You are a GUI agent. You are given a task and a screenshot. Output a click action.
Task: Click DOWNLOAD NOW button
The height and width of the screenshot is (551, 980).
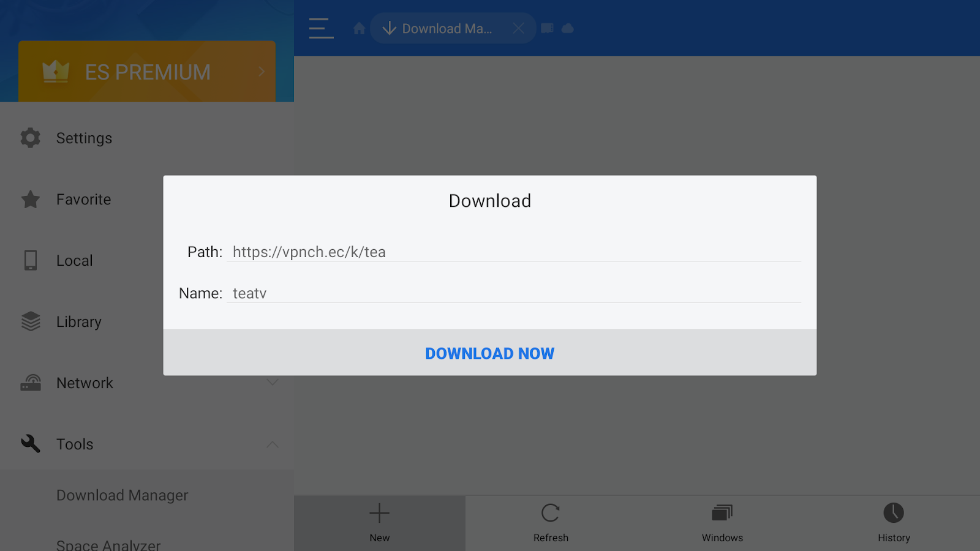click(490, 353)
